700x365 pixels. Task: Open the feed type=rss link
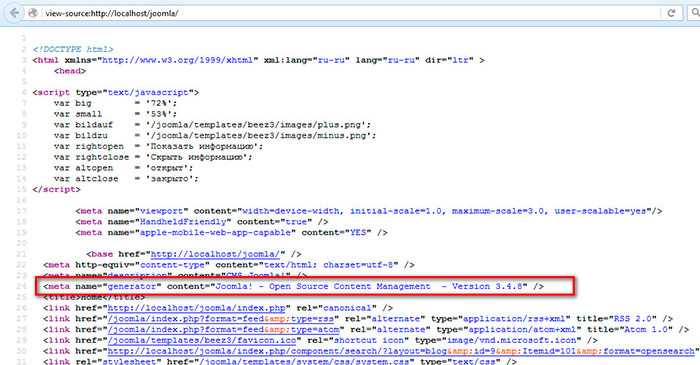pyautogui.click(x=221, y=319)
